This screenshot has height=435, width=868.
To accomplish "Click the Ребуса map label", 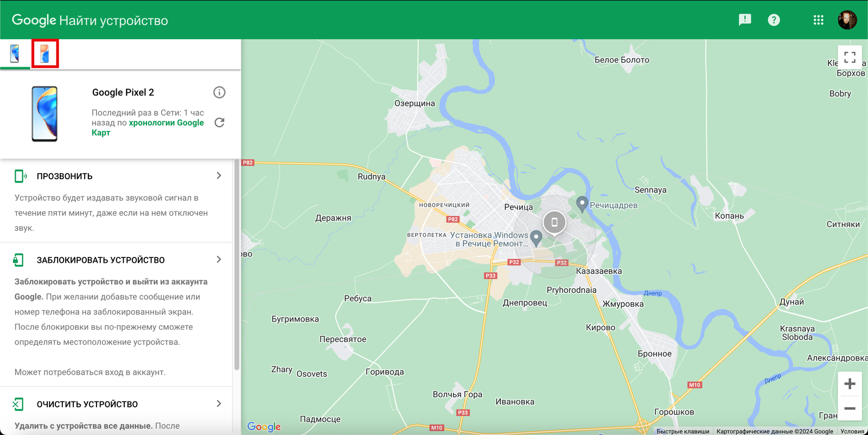I will click(x=358, y=298).
